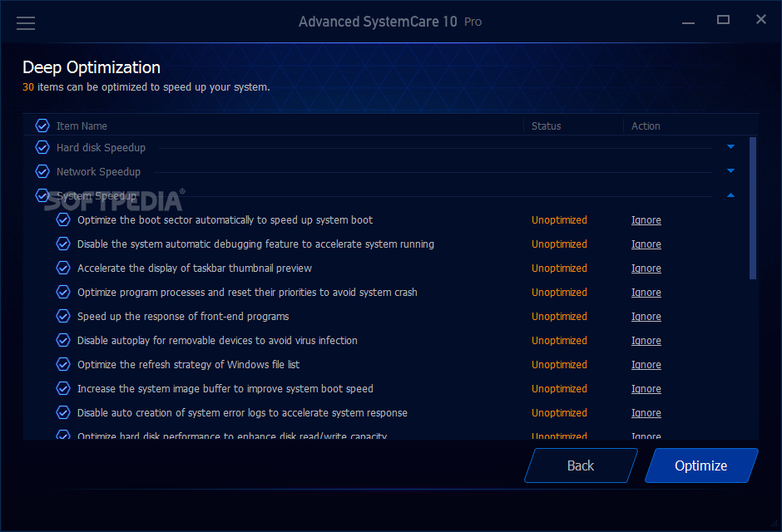Expand the Network Speedup section
This screenshot has height=532, width=782.
(730, 171)
